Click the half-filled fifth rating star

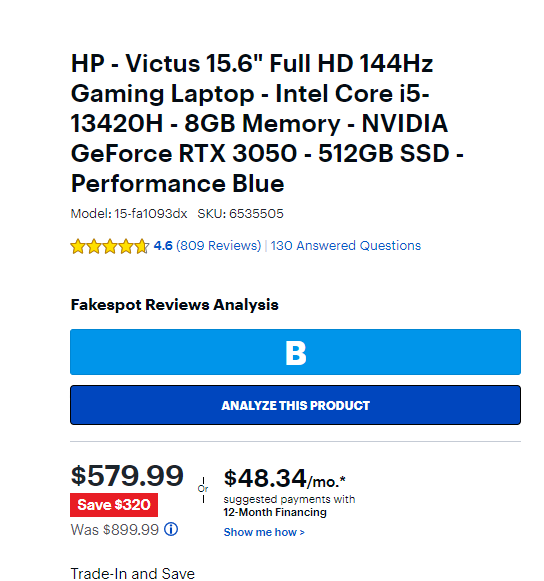[142, 246]
